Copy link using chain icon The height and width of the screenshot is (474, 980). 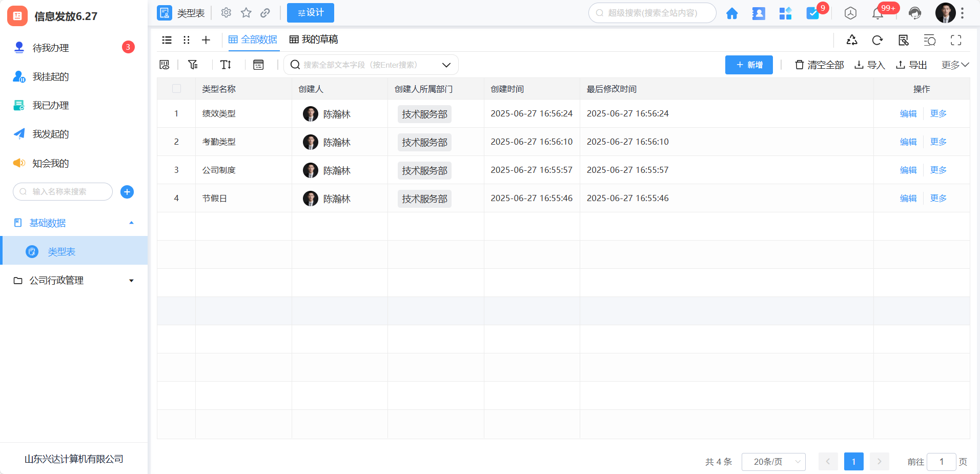coord(265,13)
